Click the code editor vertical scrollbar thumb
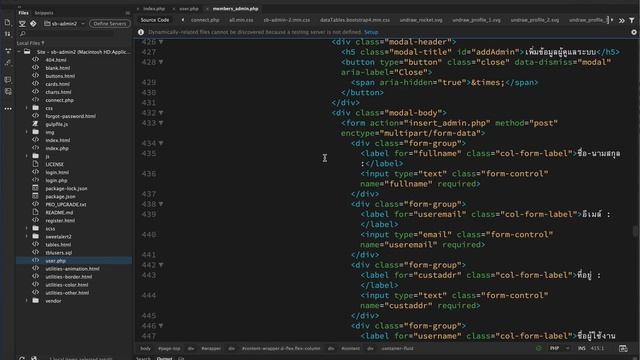Image resolution: width=640 pixels, height=360 pixels. (635, 231)
